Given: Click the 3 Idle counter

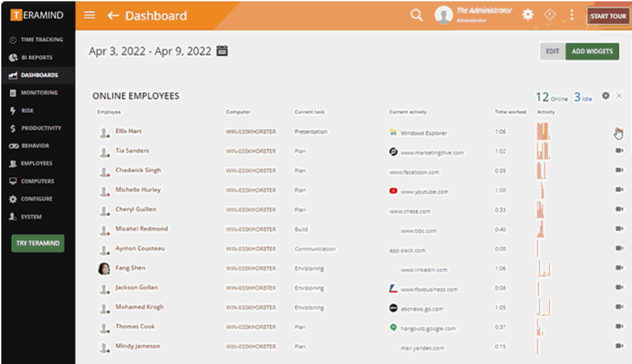Looking at the screenshot, I should click(x=583, y=97).
